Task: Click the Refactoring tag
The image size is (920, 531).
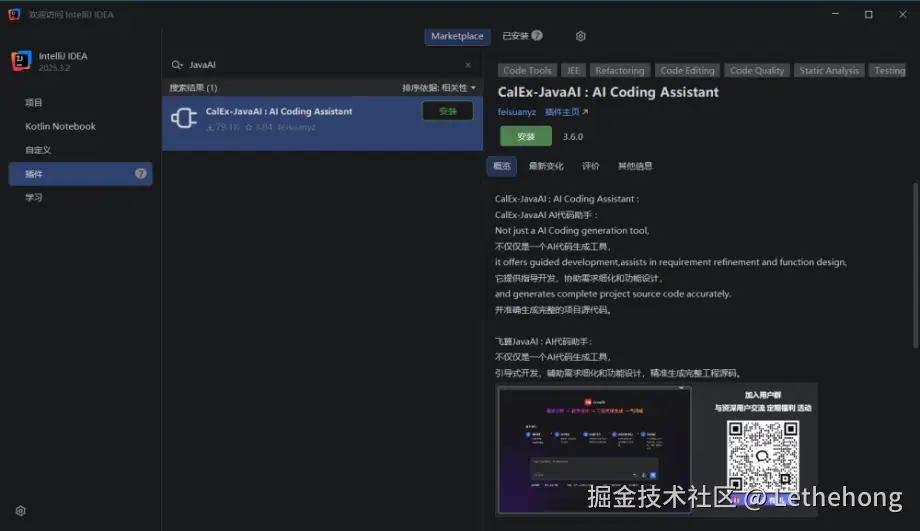Action: [620, 70]
